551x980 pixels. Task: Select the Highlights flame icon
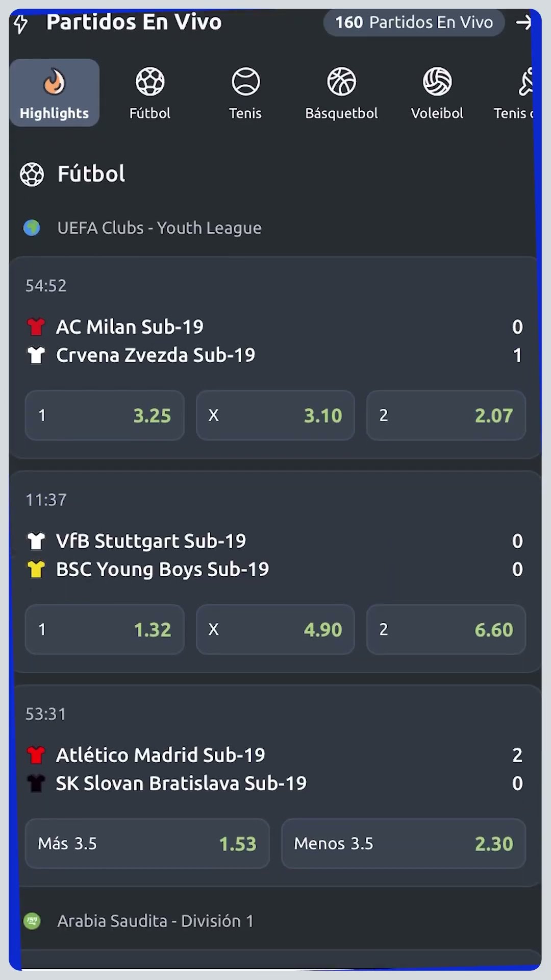tap(54, 82)
